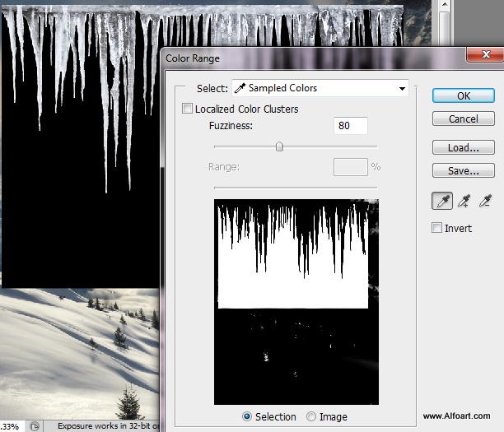Click the black-and-white selection preview
504x432 pixels.
[296, 301]
